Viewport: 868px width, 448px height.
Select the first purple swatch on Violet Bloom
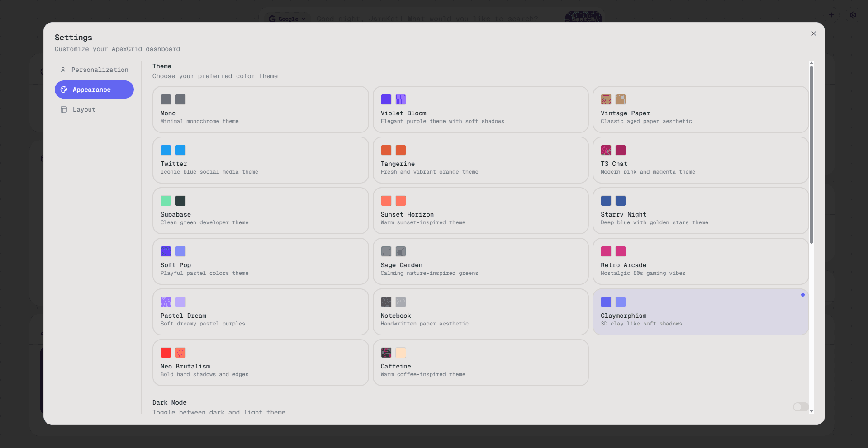tap(386, 99)
